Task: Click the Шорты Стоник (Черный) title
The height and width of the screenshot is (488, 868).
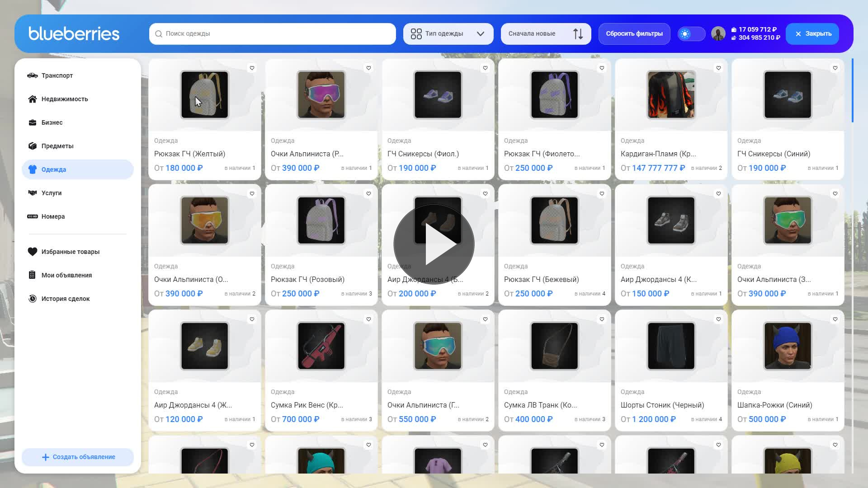Action: 662,405
